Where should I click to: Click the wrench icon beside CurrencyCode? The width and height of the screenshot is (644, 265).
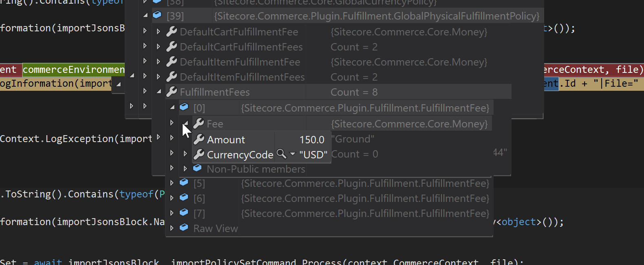199,154
